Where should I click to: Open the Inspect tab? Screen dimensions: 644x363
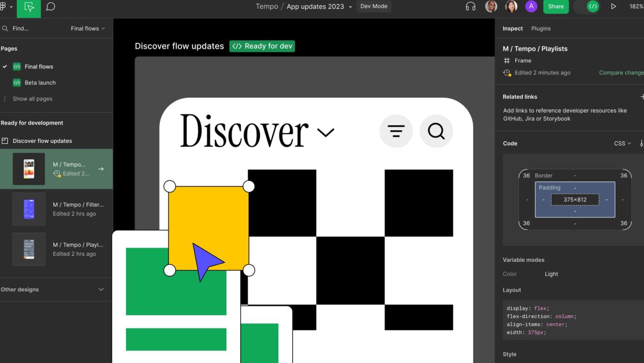pos(513,29)
